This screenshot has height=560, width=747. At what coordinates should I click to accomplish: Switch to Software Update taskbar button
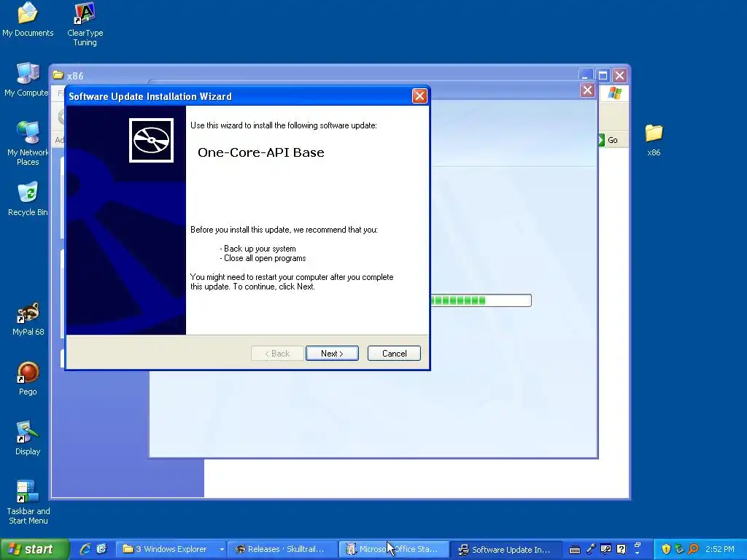pyautogui.click(x=506, y=549)
